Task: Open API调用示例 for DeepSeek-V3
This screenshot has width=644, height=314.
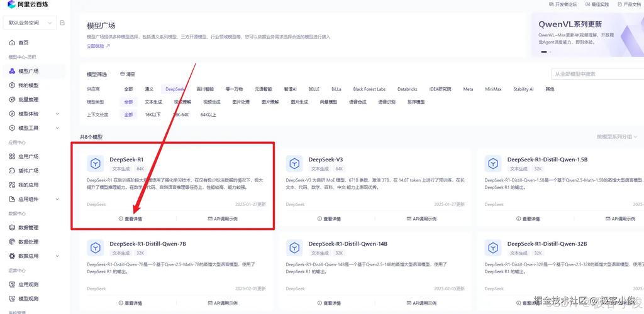Action: pyautogui.click(x=421, y=219)
